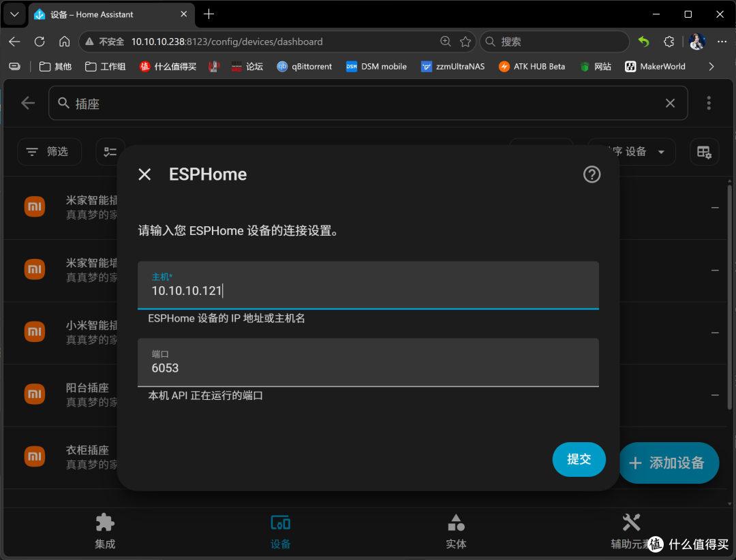Go to browser home page icon
The height and width of the screenshot is (560, 736).
(x=64, y=42)
